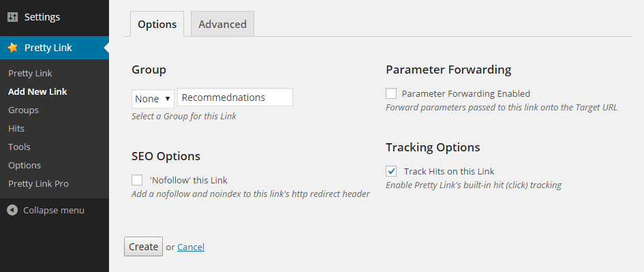Click the Cancel link
644x272 pixels.
pos(191,247)
